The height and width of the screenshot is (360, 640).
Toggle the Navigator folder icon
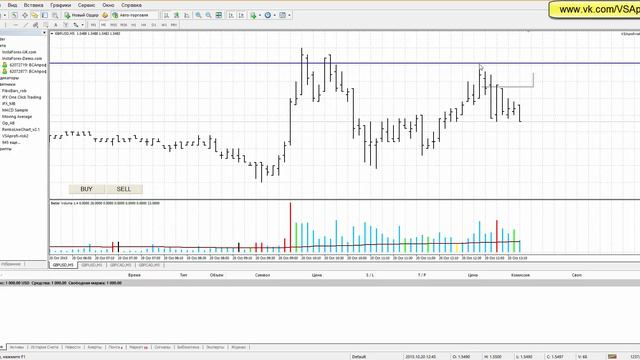pos(35,15)
